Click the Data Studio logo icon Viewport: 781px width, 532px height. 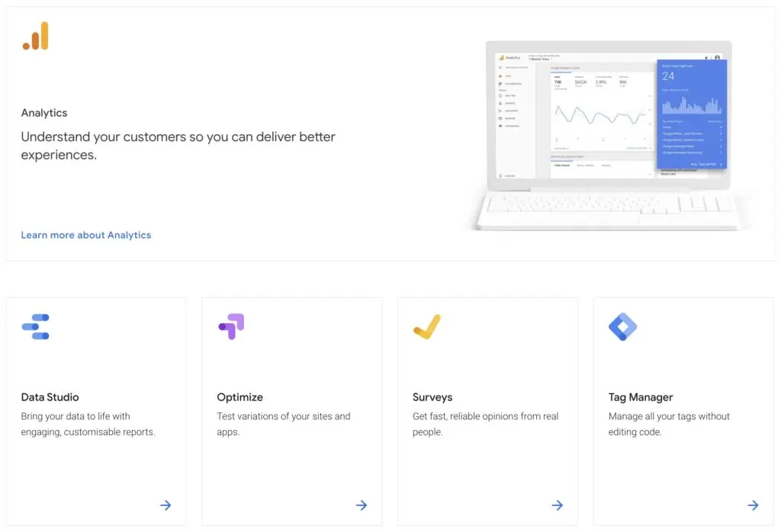tap(35, 326)
